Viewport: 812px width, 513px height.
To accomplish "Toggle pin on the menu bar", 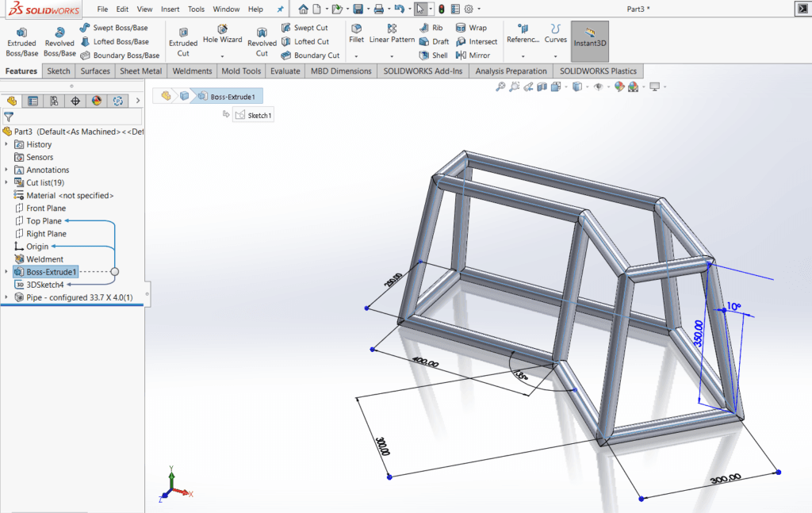I will tap(280, 10).
